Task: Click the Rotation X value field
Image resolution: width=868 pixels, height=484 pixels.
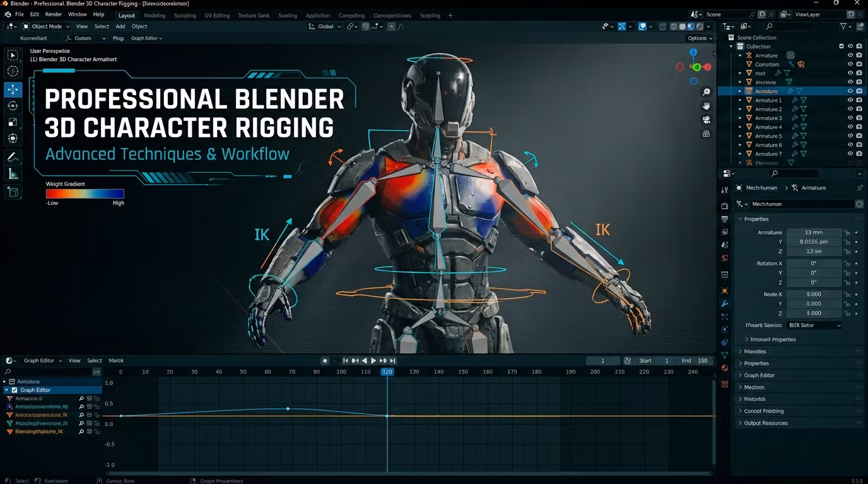Action: coord(814,263)
